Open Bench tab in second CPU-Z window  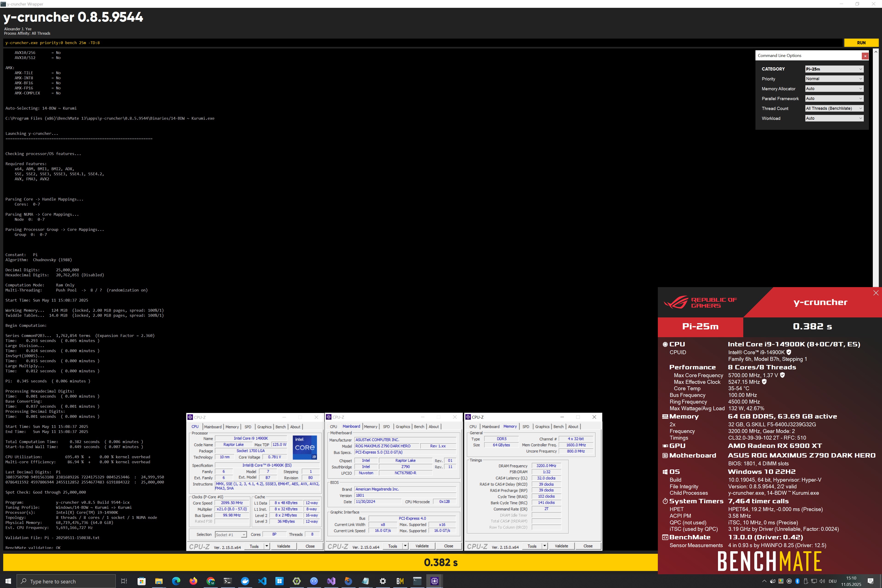[x=419, y=427]
